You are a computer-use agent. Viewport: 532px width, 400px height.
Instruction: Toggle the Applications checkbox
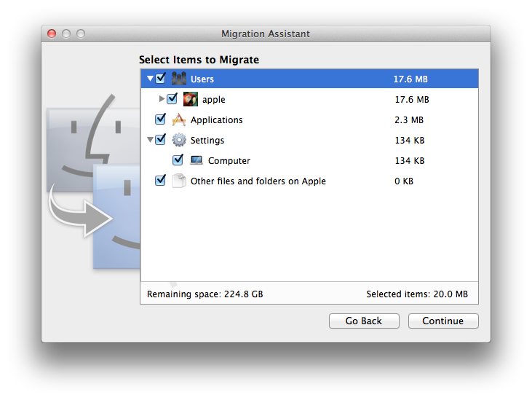click(161, 119)
